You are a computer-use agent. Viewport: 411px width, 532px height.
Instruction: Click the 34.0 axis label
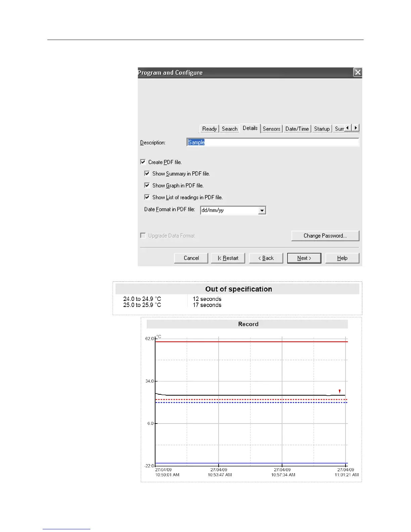click(149, 381)
